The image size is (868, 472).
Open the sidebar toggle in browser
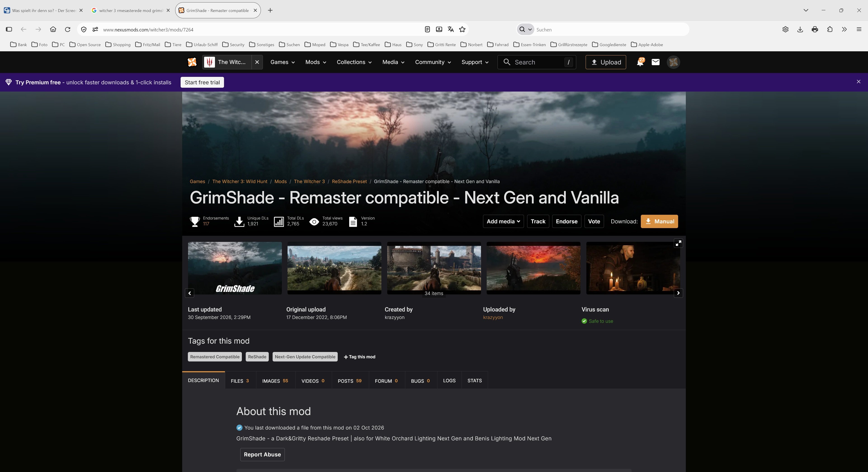click(9, 29)
